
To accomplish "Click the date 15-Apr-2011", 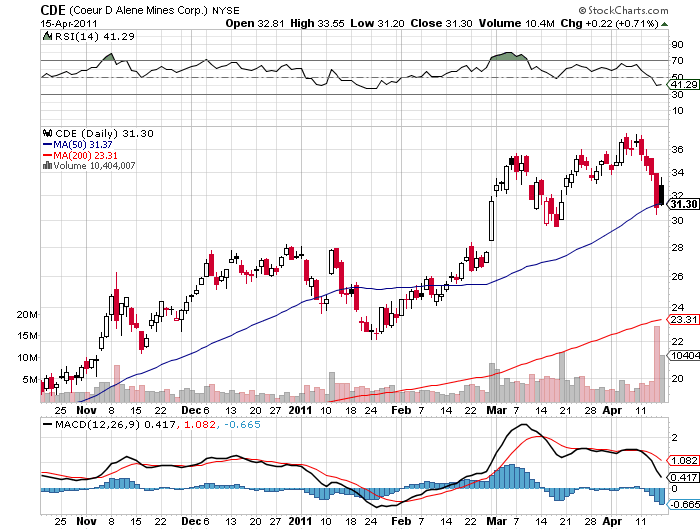I will pos(69,24).
